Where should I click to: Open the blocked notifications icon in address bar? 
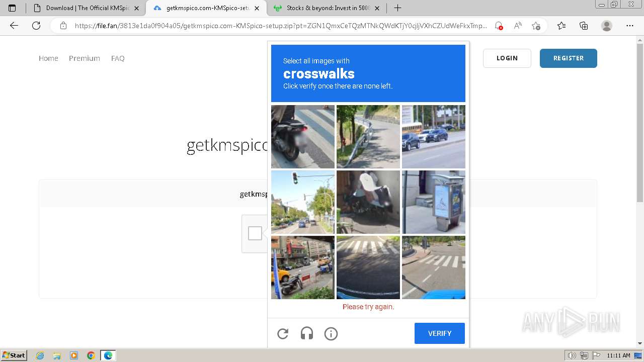(499, 26)
